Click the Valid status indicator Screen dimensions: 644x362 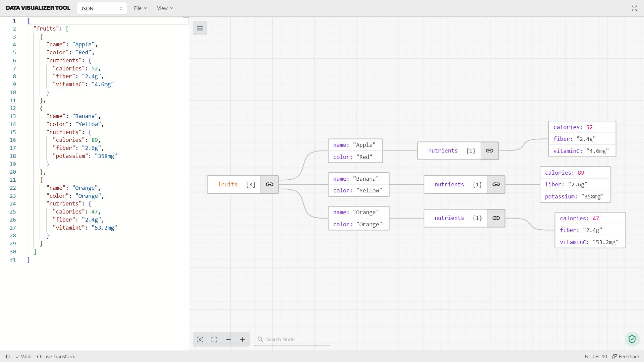[23, 357]
